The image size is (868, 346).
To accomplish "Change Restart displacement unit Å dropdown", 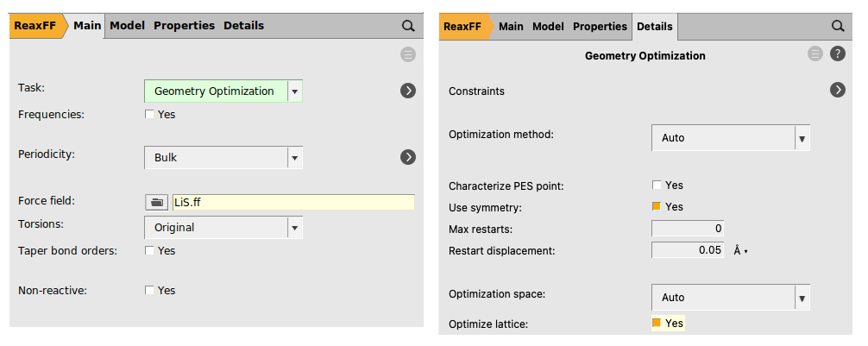I will (740, 251).
